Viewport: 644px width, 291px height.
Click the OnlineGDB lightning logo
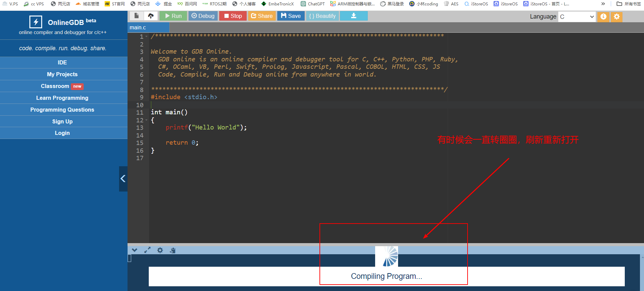tap(36, 22)
